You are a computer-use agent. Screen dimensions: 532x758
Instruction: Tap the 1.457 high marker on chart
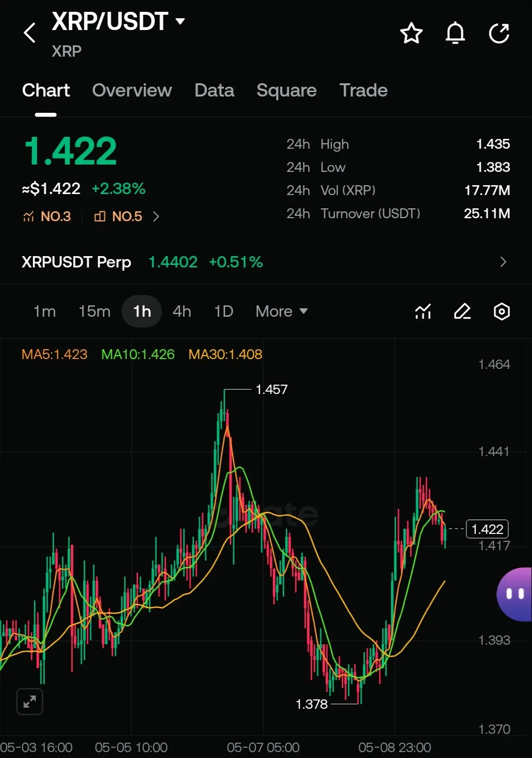pos(271,390)
